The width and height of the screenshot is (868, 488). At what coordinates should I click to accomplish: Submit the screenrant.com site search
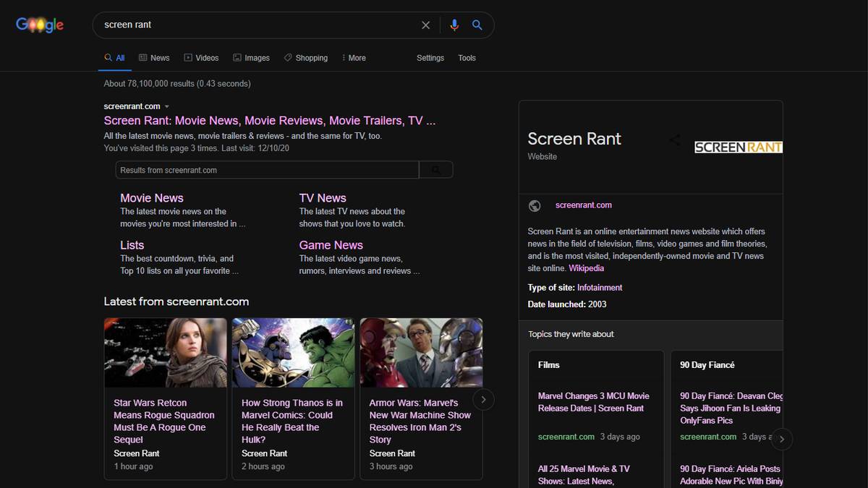[435, 170]
